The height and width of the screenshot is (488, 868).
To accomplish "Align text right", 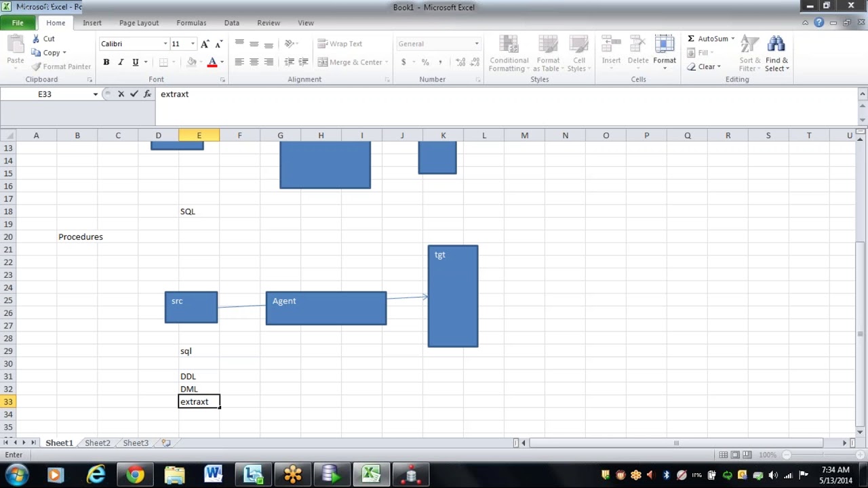I will pyautogui.click(x=269, y=62).
